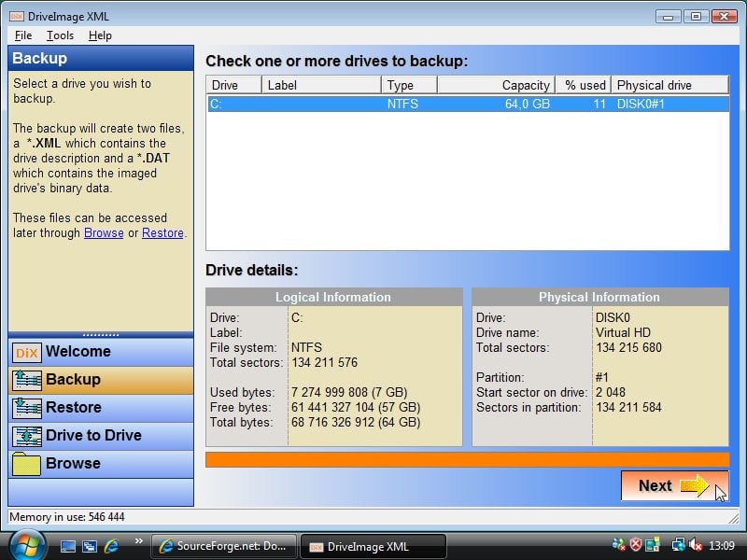Follow the Restore link in description text
This screenshot has height=560, width=747.
[x=162, y=233]
